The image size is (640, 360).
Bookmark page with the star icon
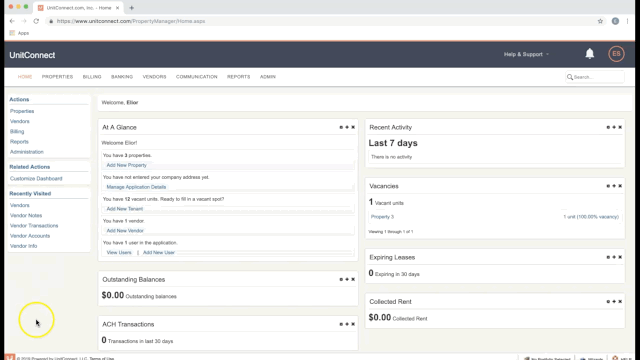tap(600, 21)
